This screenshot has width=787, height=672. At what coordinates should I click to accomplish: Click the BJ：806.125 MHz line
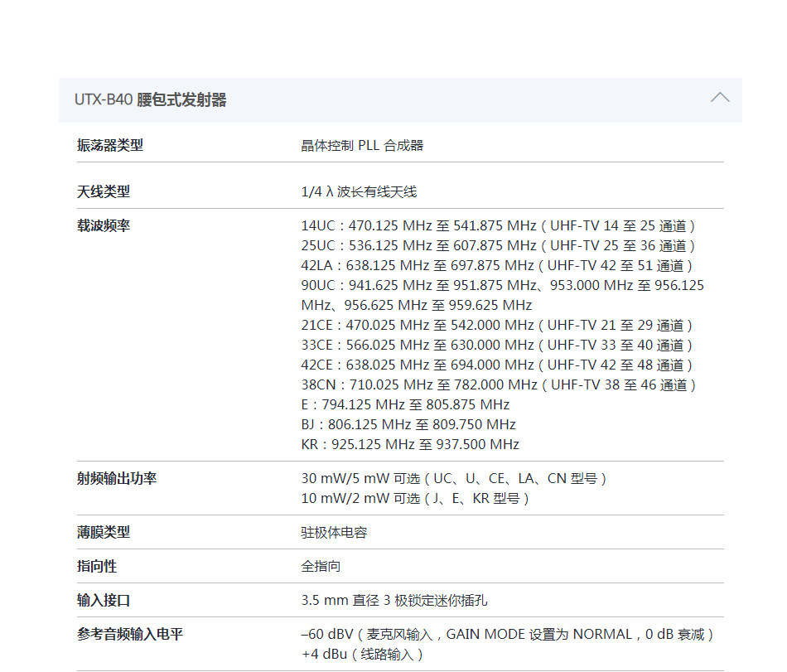click(x=408, y=424)
